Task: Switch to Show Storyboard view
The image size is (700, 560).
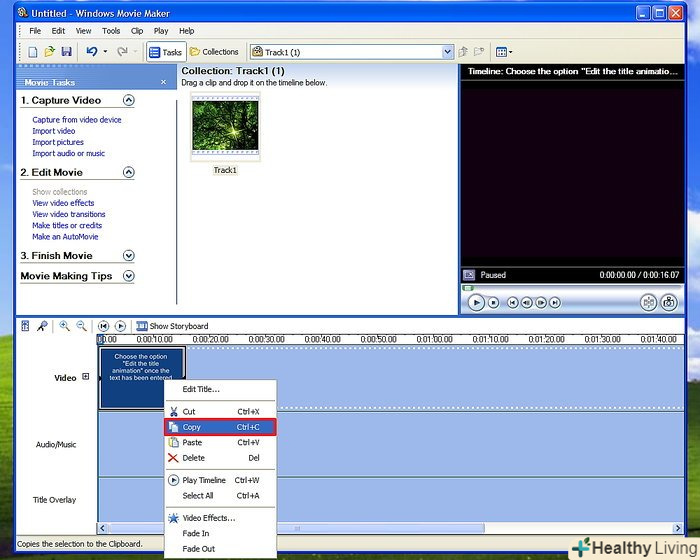Action: coord(172,326)
